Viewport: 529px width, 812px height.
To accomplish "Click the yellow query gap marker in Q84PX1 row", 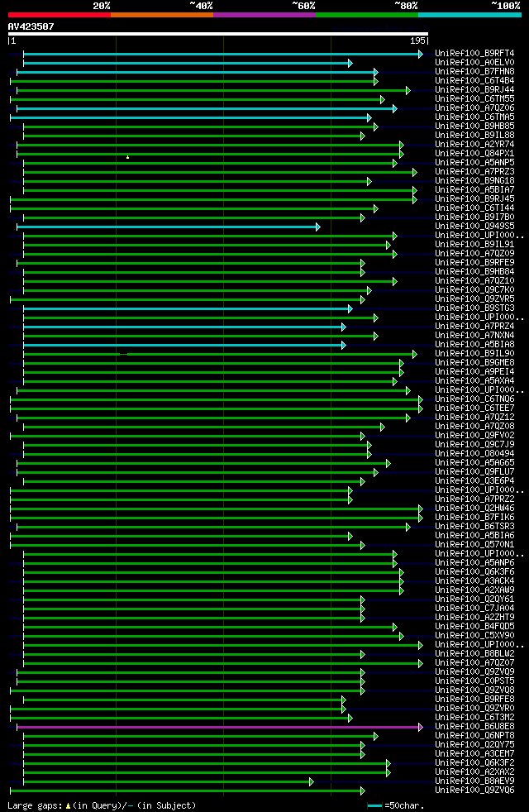I will click(x=128, y=157).
